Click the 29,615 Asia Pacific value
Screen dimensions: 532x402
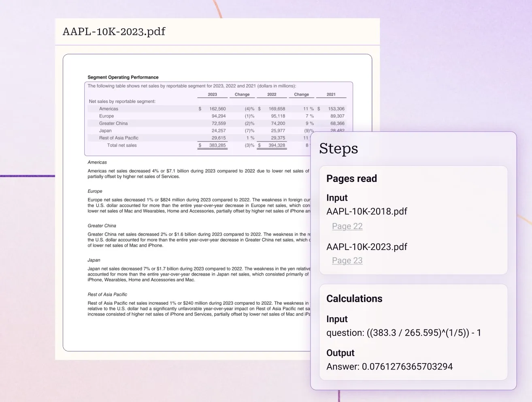pyautogui.click(x=219, y=138)
